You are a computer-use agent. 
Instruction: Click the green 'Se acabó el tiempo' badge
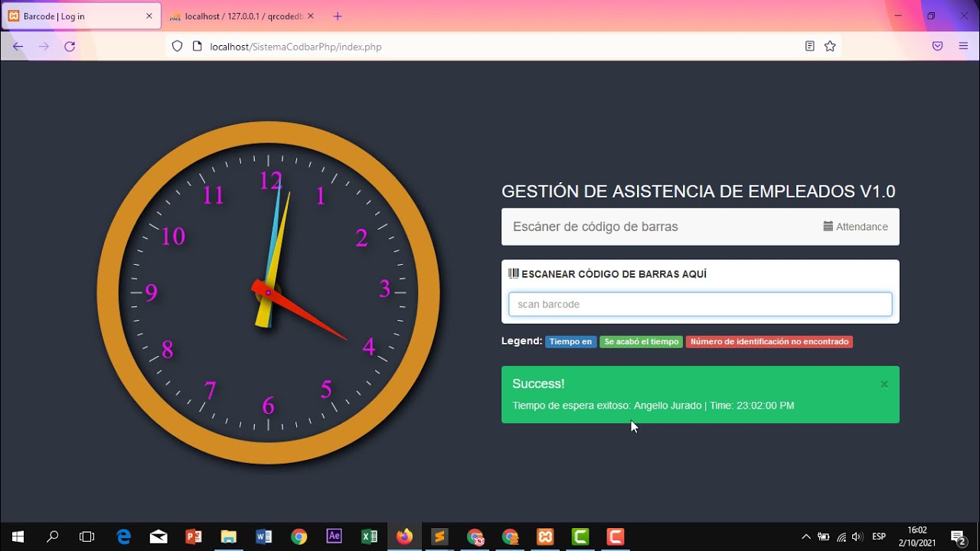tap(642, 342)
